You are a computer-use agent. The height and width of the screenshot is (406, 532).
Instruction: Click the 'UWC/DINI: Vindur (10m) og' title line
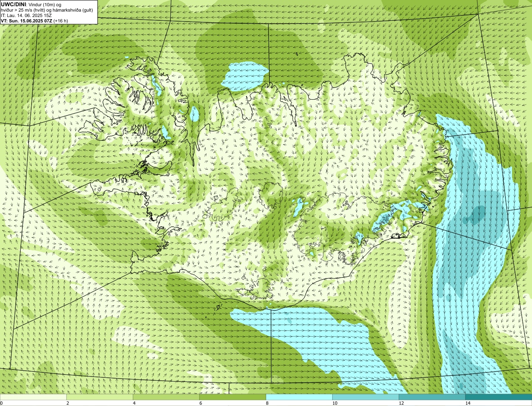[x=31, y=4]
